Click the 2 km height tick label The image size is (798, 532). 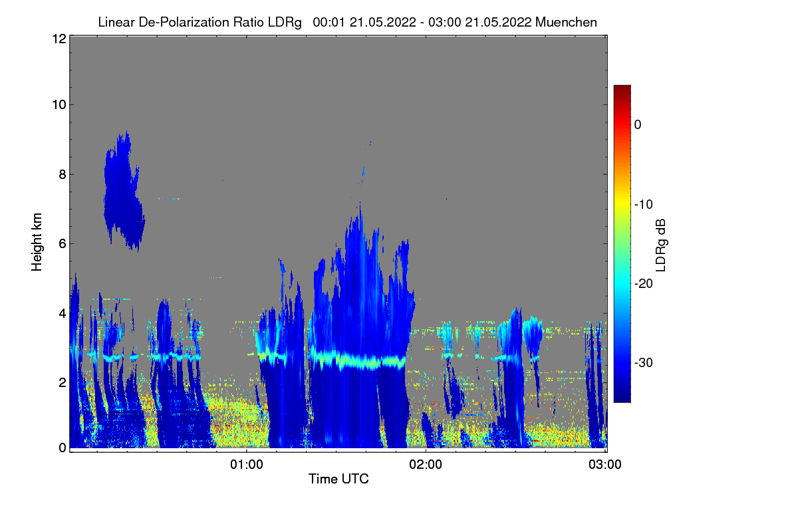pyautogui.click(x=61, y=382)
